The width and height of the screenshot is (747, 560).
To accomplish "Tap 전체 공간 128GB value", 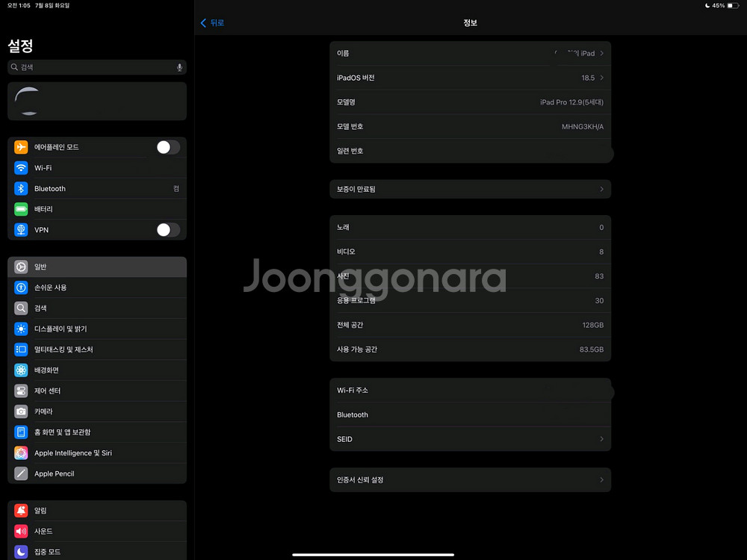I will point(592,326).
